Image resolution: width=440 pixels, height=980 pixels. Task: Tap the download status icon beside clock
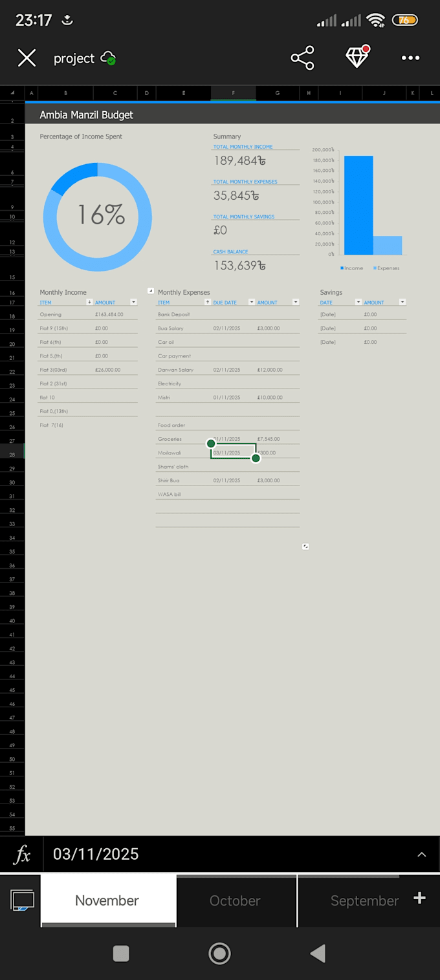(67, 20)
